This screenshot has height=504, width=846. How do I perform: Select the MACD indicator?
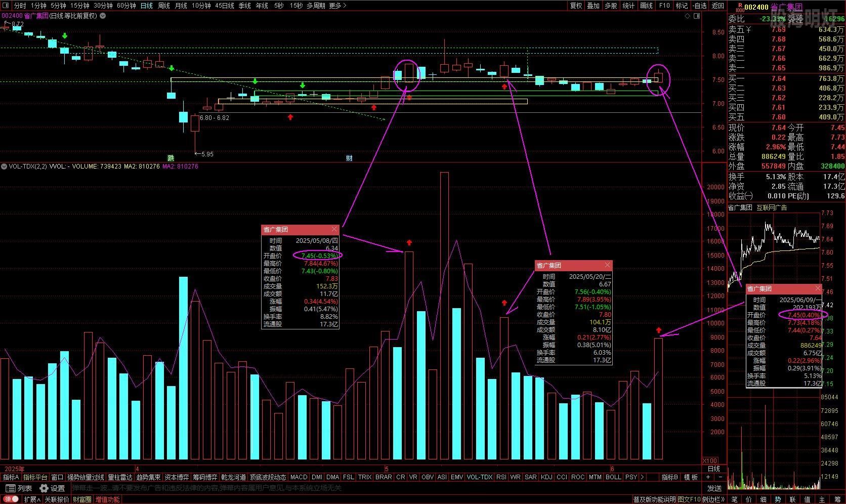[299, 477]
